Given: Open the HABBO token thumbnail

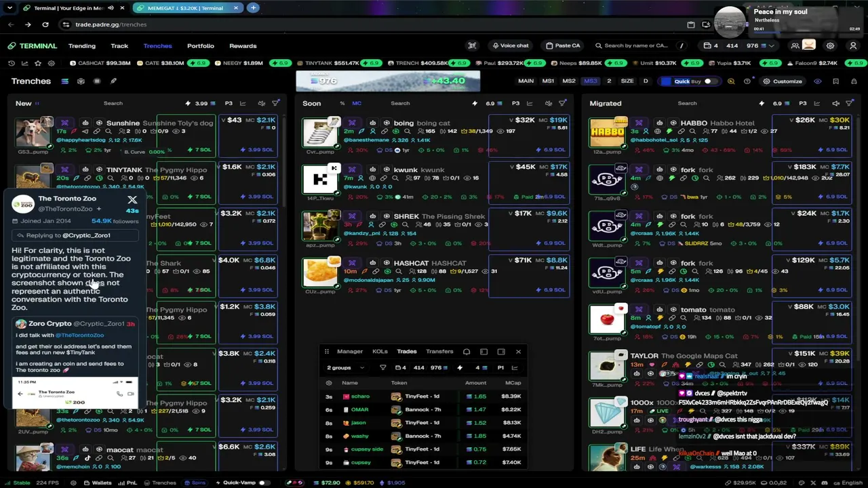Looking at the screenshot, I should click(x=608, y=132).
